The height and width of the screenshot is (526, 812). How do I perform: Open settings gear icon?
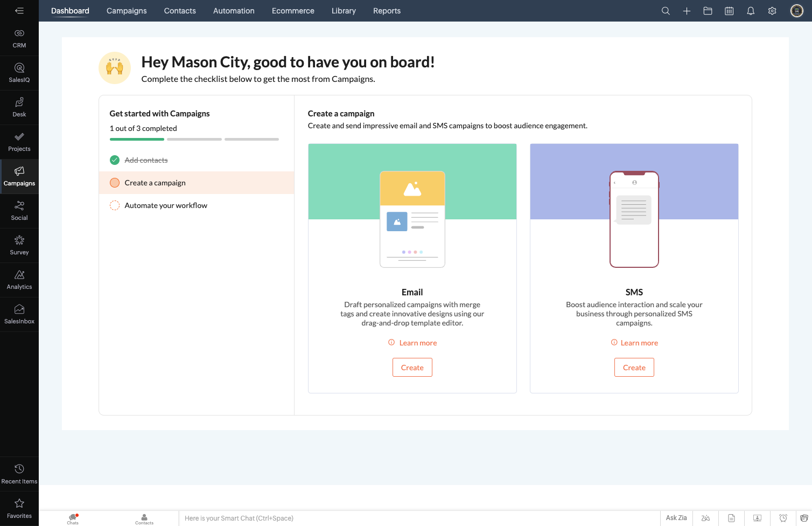tap(772, 11)
